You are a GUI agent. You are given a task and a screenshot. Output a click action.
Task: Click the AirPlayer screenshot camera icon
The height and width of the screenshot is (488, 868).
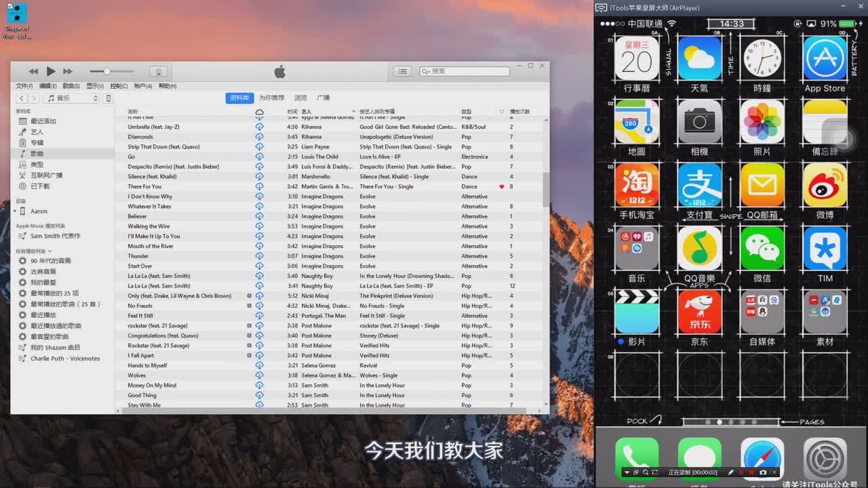point(763,472)
